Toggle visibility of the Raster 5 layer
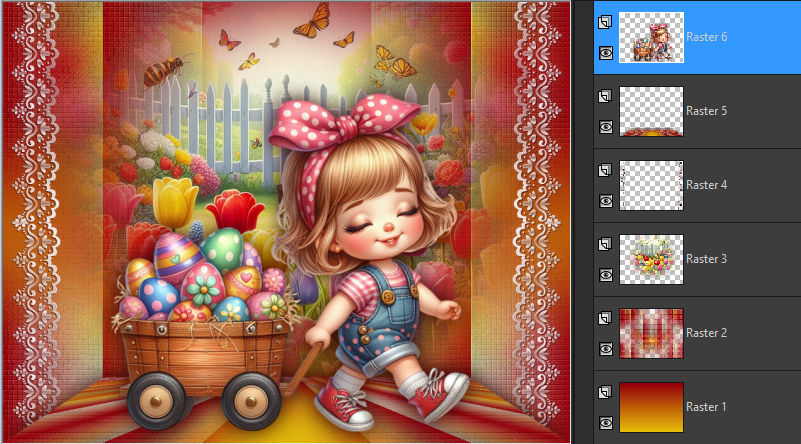 point(605,127)
